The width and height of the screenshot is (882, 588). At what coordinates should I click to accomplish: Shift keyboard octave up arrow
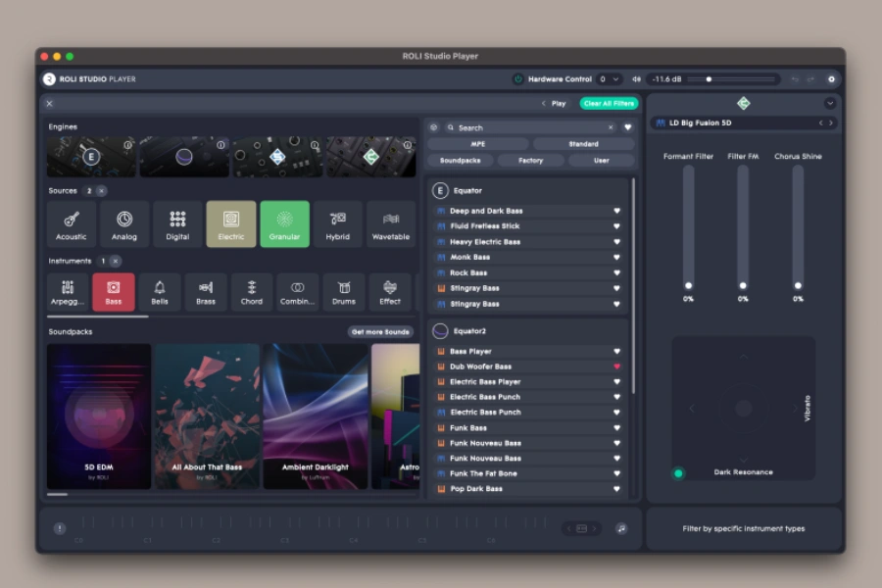tap(594, 528)
